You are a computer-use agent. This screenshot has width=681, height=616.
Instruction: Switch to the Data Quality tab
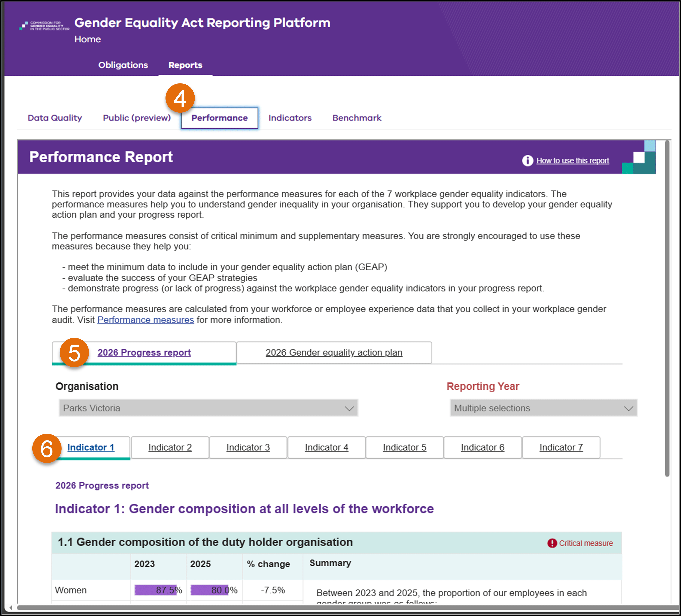click(x=55, y=118)
